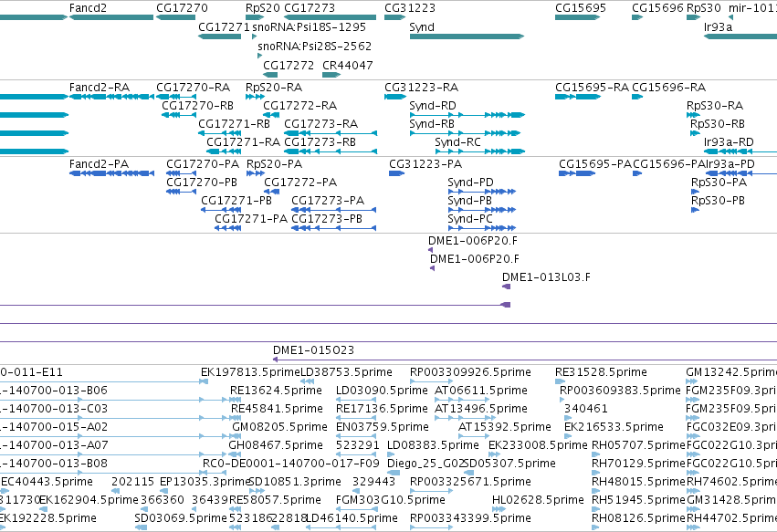Select protein CG15695-PA
777x532 pixels.
point(577,173)
